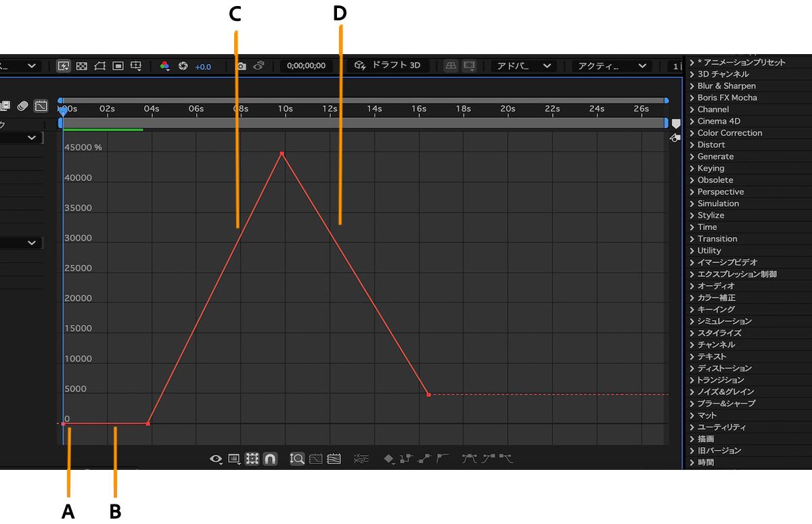The height and width of the screenshot is (524, 812).
Task: Click the Reset Exposure icon
Action: (x=183, y=66)
